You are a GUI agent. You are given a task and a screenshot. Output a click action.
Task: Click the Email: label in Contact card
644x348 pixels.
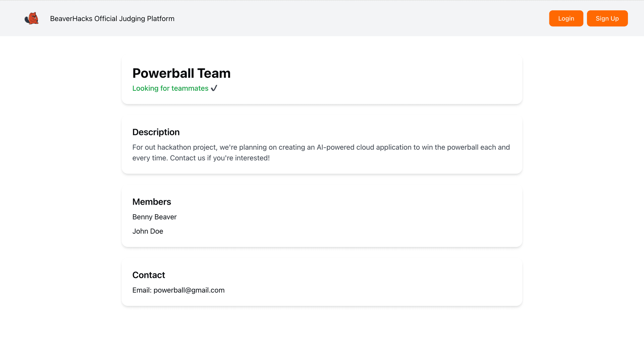click(142, 290)
